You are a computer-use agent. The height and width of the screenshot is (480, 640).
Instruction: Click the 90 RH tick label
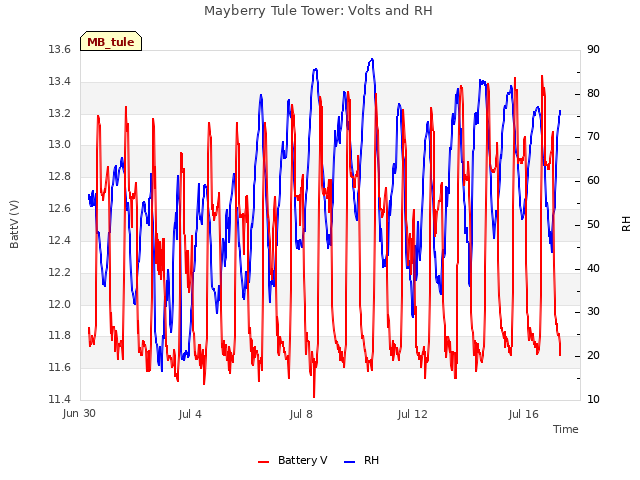pos(593,50)
